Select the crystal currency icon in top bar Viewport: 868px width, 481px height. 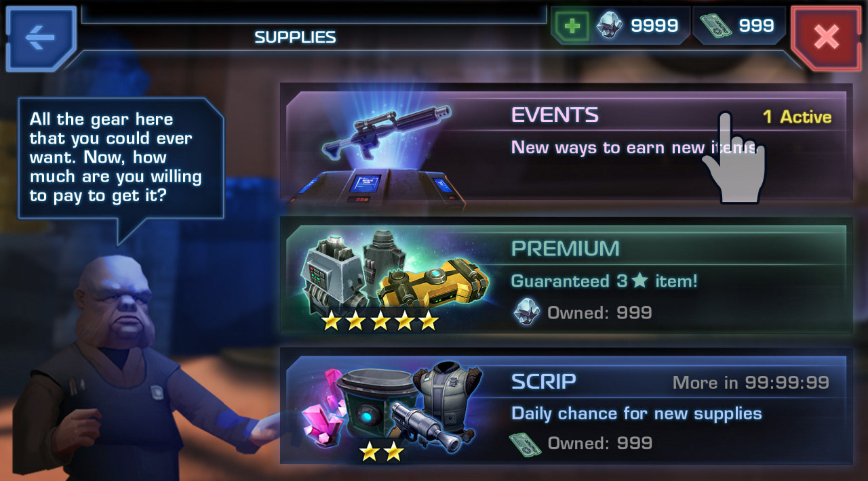click(609, 26)
